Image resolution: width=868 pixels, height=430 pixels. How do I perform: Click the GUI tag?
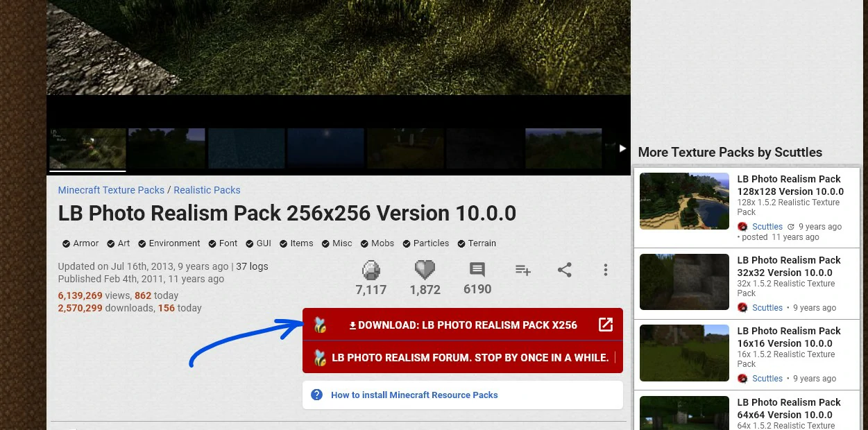[x=258, y=243]
